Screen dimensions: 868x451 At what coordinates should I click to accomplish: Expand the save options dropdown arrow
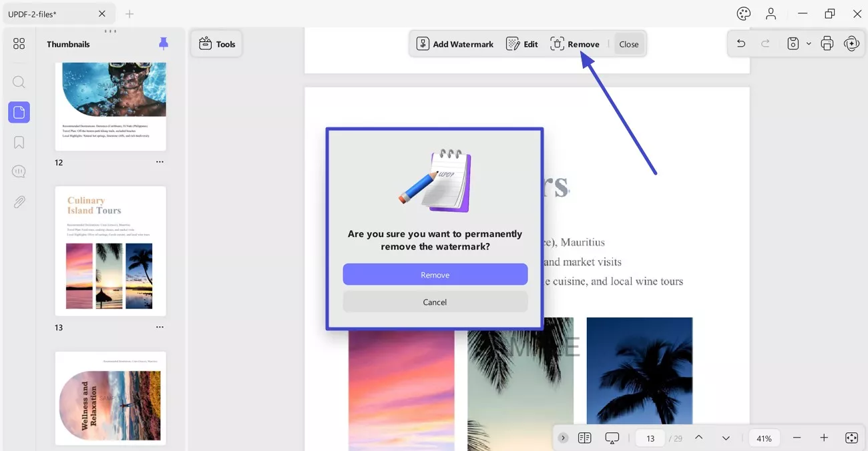coord(809,44)
